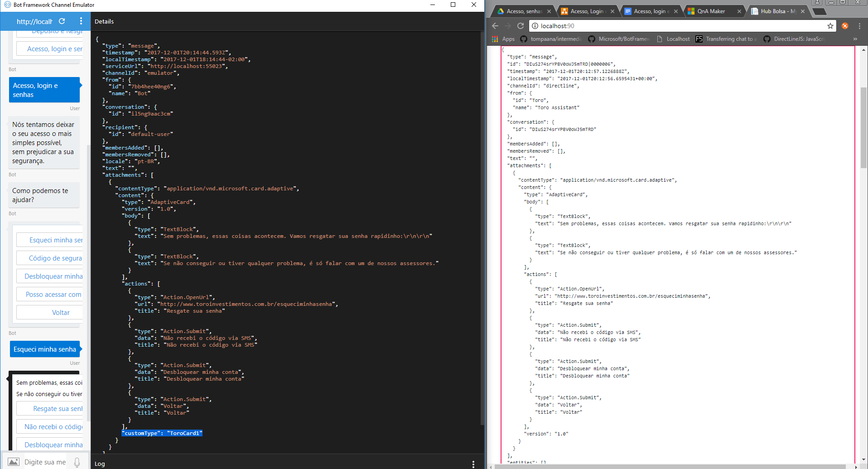Click the 'Digite sua me' message input field
The width and height of the screenshot is (868, 469).
pyautogui.click(x=45, y=462)
